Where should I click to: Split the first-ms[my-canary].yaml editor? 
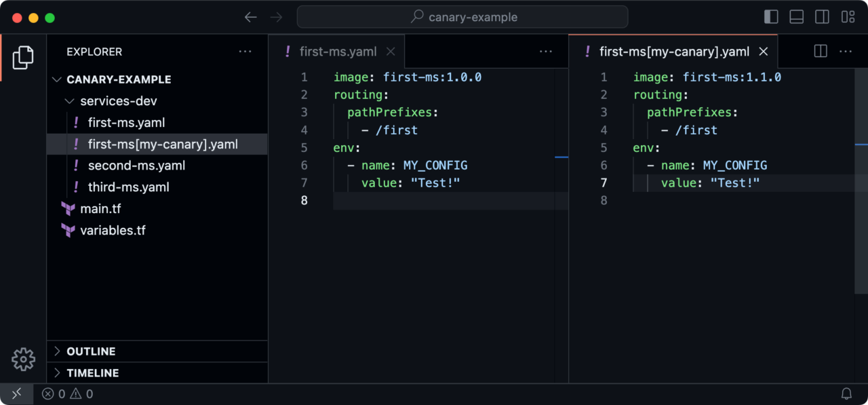click(820, 51)
